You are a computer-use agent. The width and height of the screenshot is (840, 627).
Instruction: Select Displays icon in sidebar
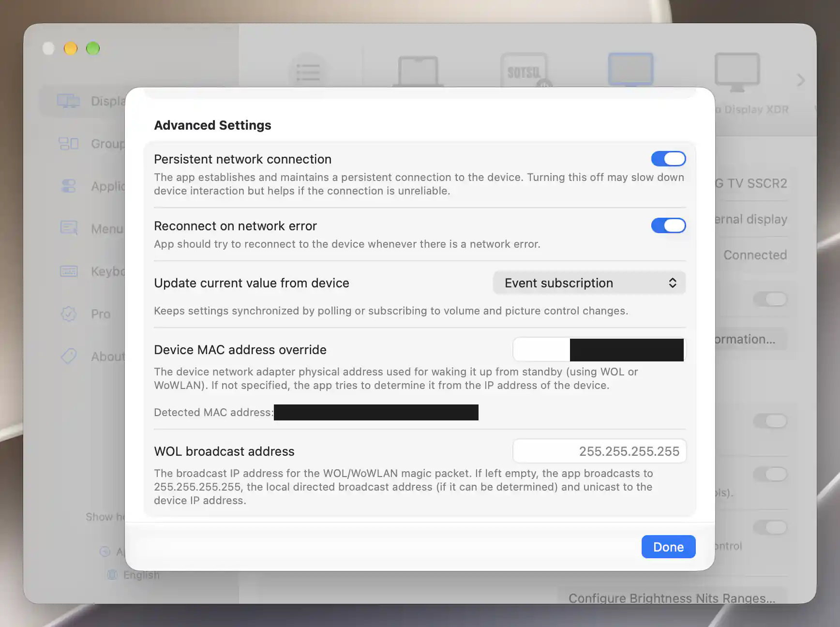(68, 101)
